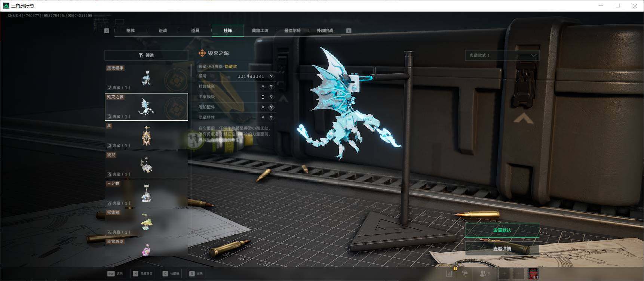This screenshot has height=281, width=644.
Task: Click the Q previous-tab key icon
Action: pyautogui.click(x=107, y=31)
